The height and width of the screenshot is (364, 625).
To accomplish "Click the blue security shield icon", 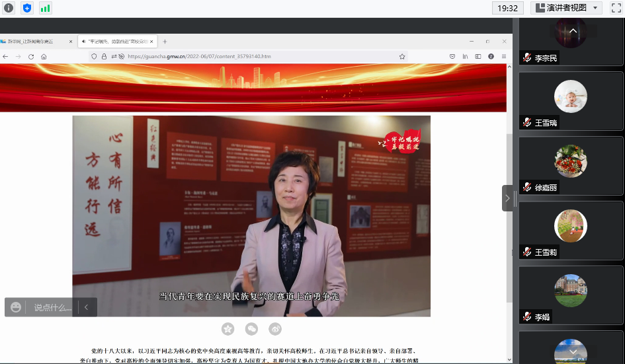I will click(x=26, y=8).
